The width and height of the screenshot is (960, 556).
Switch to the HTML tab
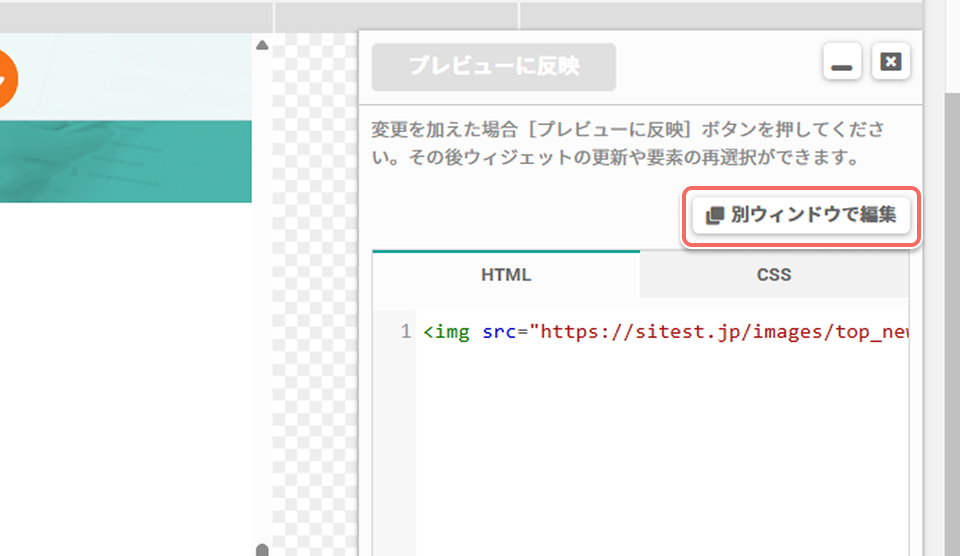coord(506,274)
